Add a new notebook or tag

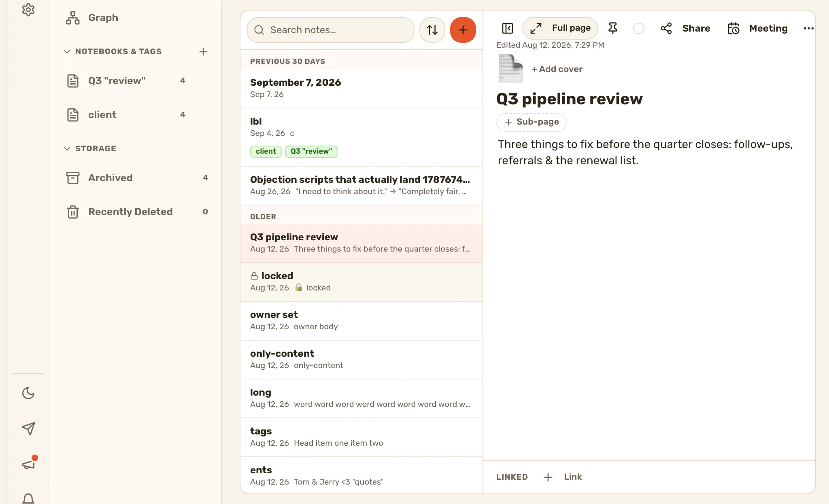(203, 52)
